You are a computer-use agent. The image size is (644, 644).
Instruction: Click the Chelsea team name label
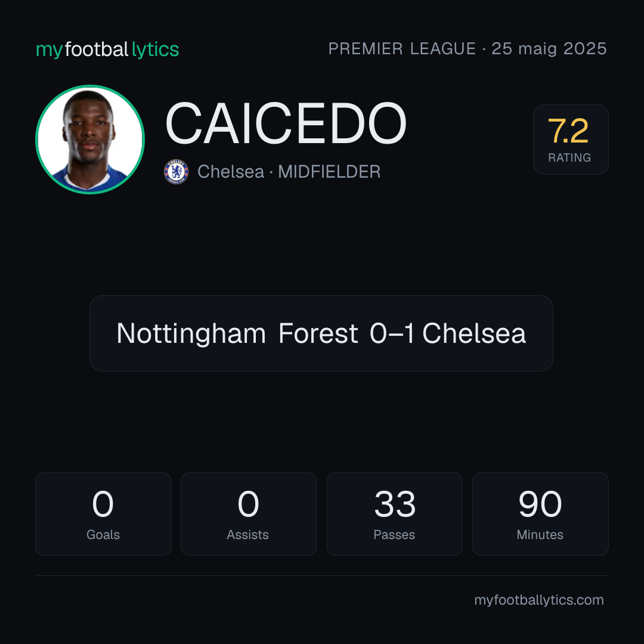[231, 172]
